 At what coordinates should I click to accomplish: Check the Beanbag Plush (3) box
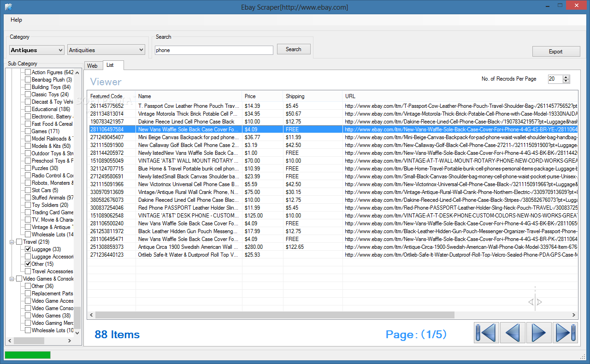pyautogui.click(x=28, y=80)
